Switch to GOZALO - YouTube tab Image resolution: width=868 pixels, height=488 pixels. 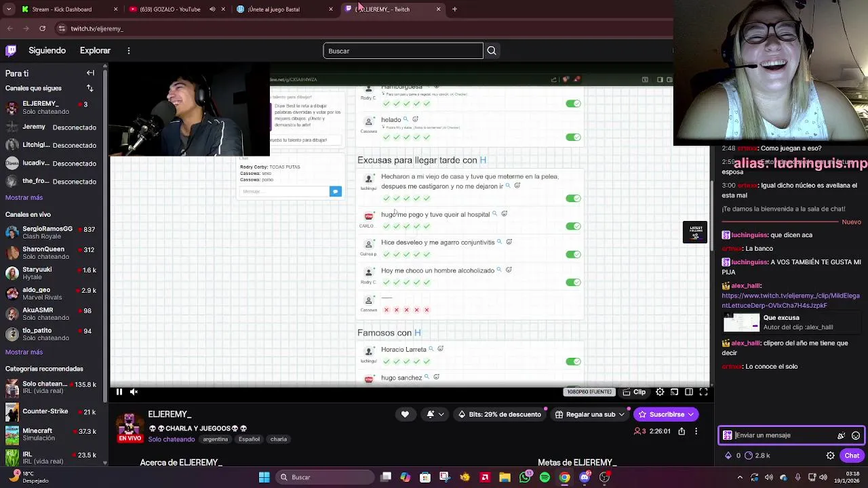pos(176,9)
